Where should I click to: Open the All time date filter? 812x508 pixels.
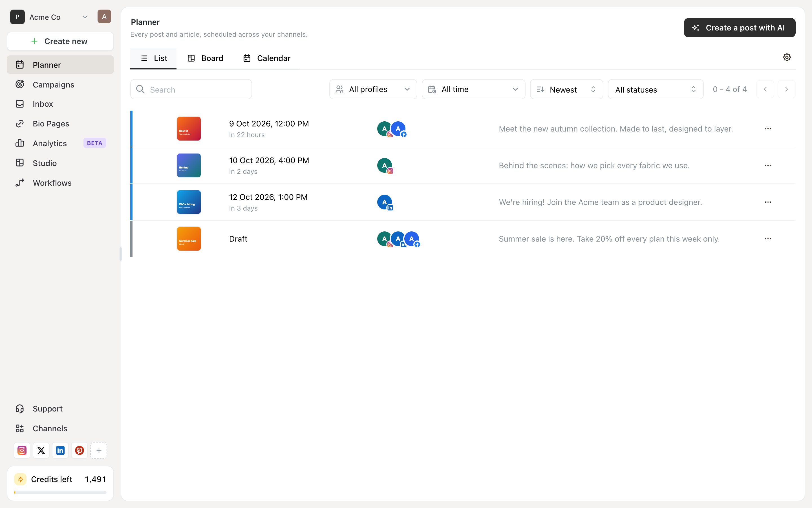coord(473,89)
